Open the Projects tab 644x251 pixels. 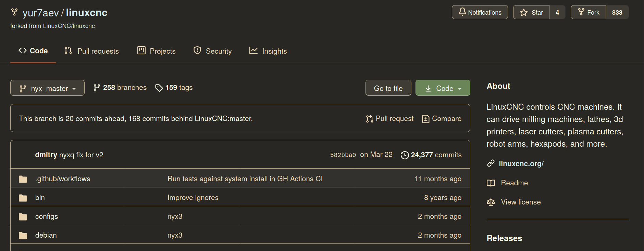tap(156, 51)
